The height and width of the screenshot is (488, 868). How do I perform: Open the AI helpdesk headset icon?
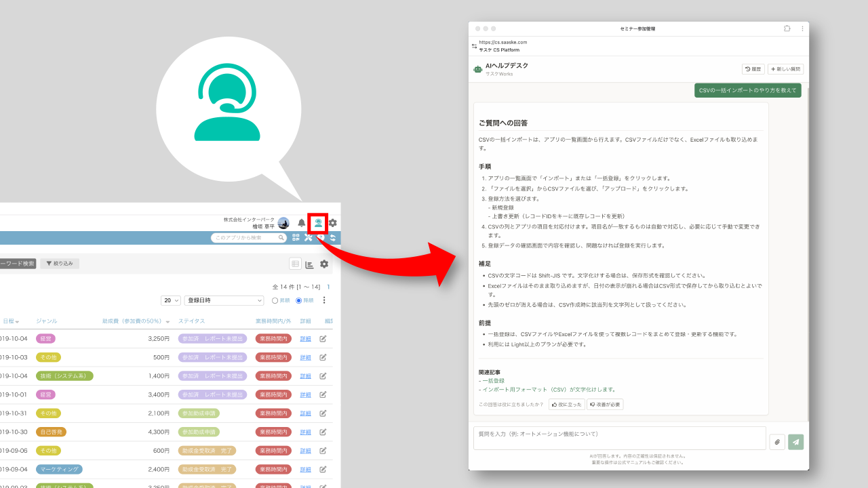click(x=318, y=223)
